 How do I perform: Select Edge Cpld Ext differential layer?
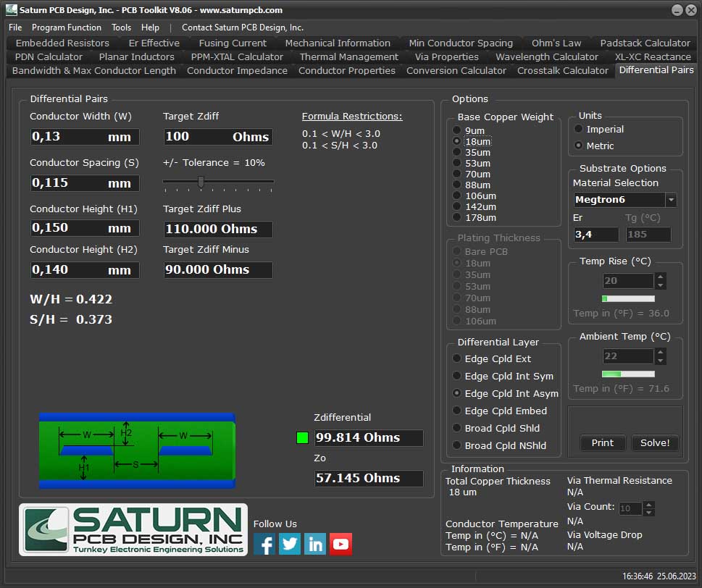point(457,358)
